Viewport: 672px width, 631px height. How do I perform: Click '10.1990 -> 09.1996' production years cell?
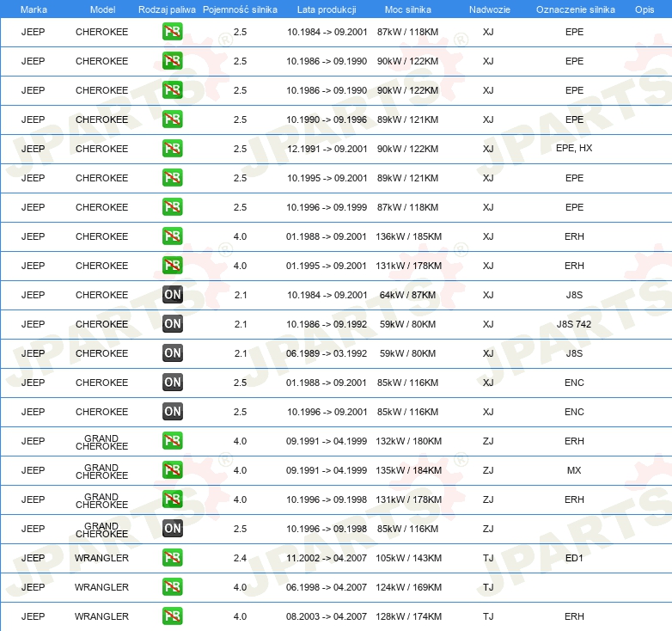tap(327, 119)
